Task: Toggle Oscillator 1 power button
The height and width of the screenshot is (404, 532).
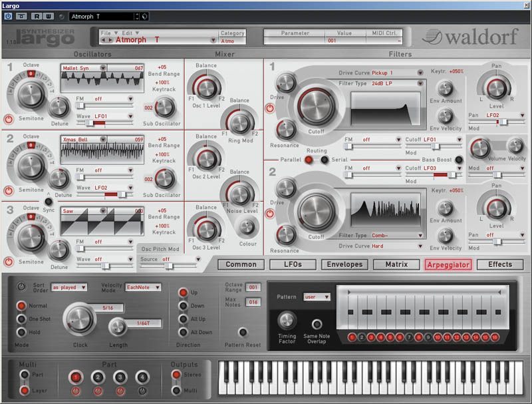Action: [9, 120]
